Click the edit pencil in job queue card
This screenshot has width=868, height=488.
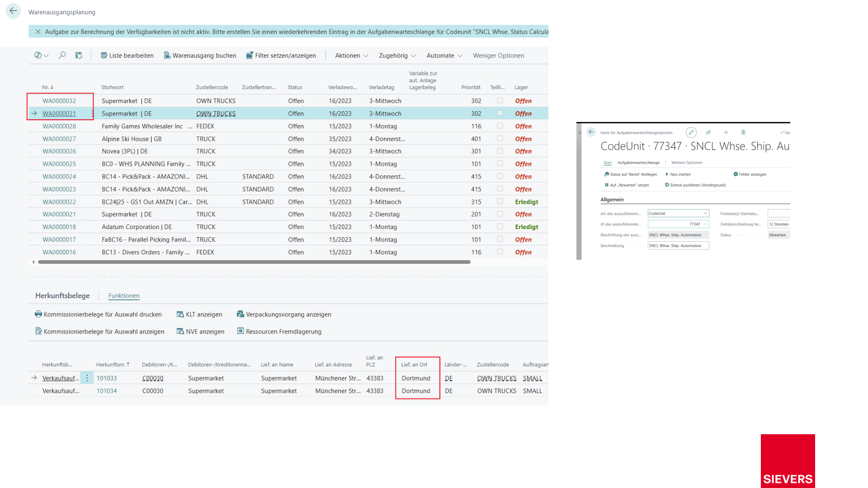(691, 132)
